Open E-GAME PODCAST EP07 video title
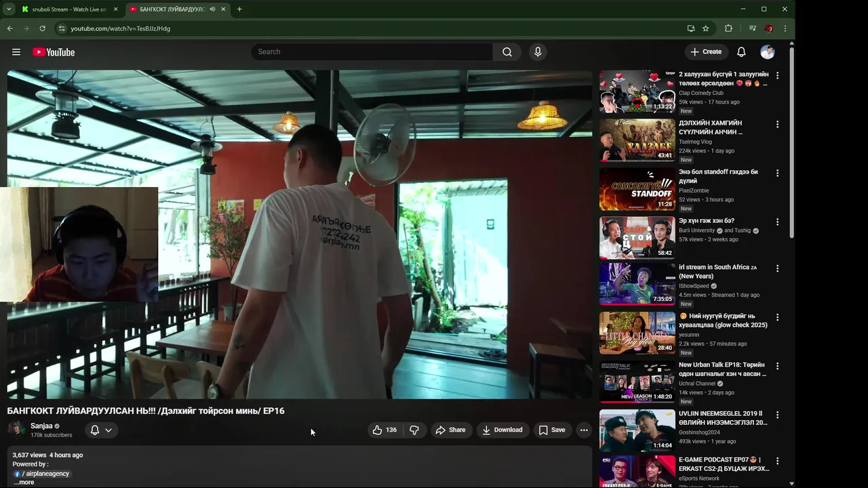Image resolution: width=868 pixels, height=488 pixels. pos(724,464)
